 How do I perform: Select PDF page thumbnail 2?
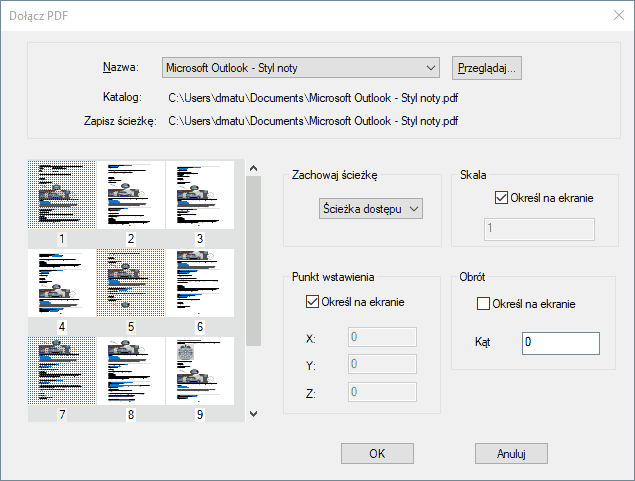click(x=131, y=195)
